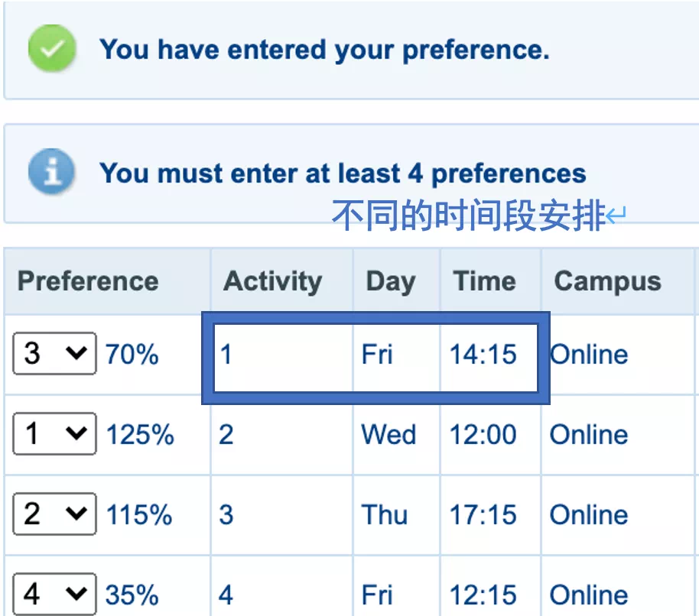
Task: Open the preference dropdown showing 4
Action: pyautogui.click(x=54, y=593)
